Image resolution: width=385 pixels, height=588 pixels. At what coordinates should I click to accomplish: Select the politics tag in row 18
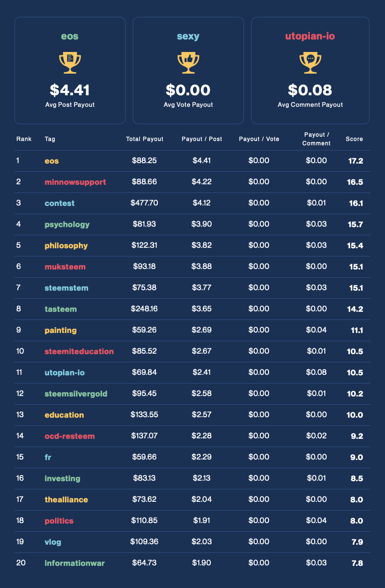59,521
